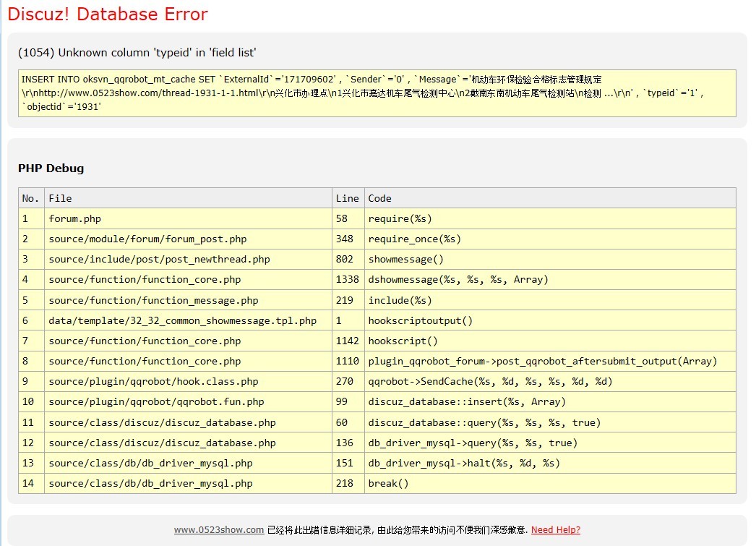The width and height of the screenshot is (756, 546).
Task: Click the db_driver_mysql->halt code cell
Action: click(550, 463)
